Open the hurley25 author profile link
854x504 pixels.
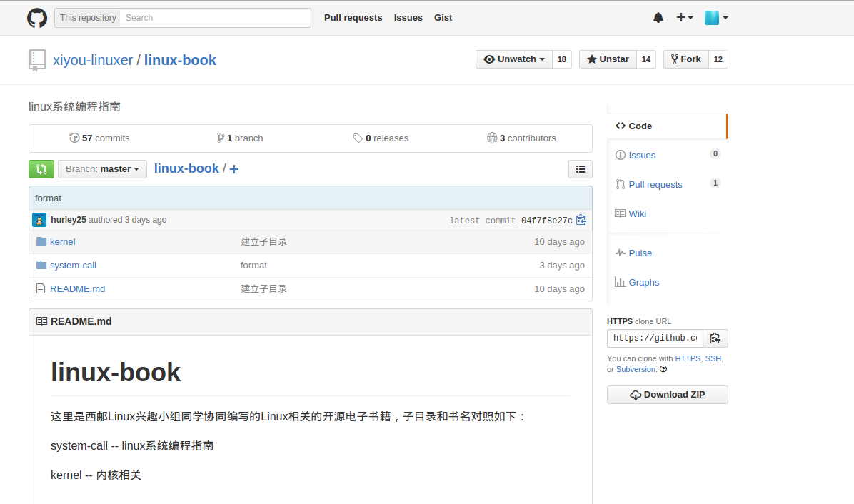68,220
